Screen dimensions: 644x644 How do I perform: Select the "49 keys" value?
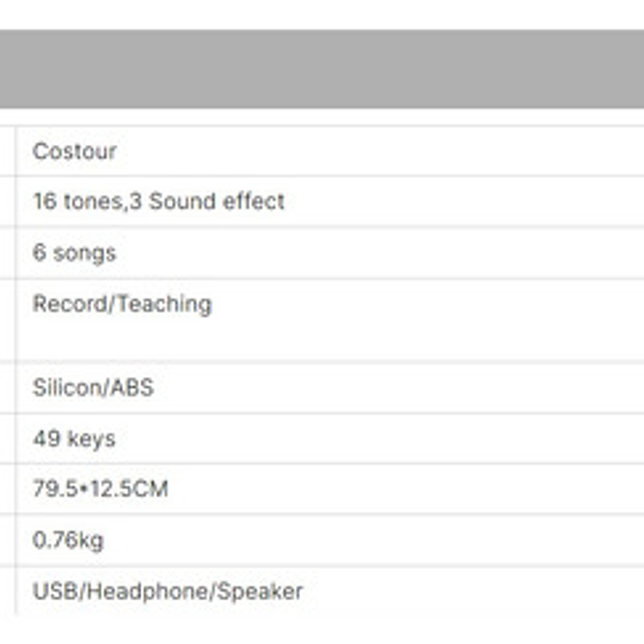74,439
